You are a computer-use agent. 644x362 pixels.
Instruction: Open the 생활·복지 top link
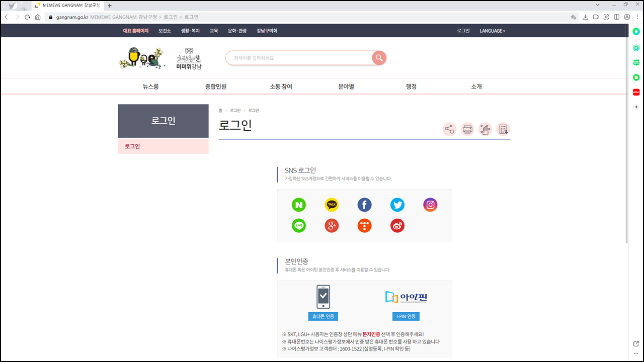(x=190, y=31)
